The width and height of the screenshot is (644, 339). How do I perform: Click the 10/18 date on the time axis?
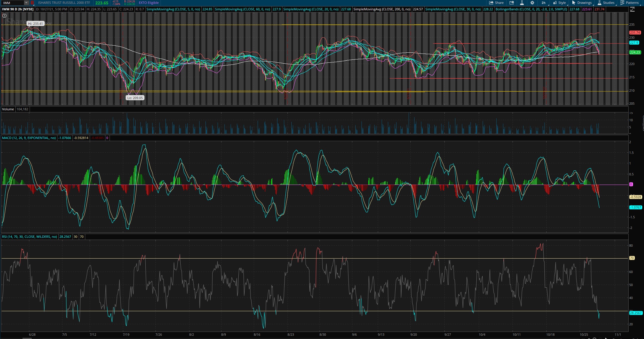[x=550, y=335]
